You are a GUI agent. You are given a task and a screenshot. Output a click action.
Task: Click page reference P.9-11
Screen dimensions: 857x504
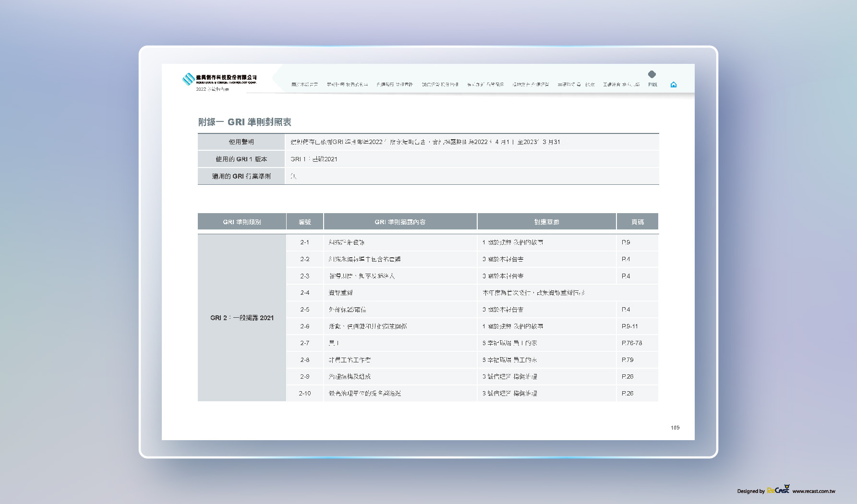[630, 326]
